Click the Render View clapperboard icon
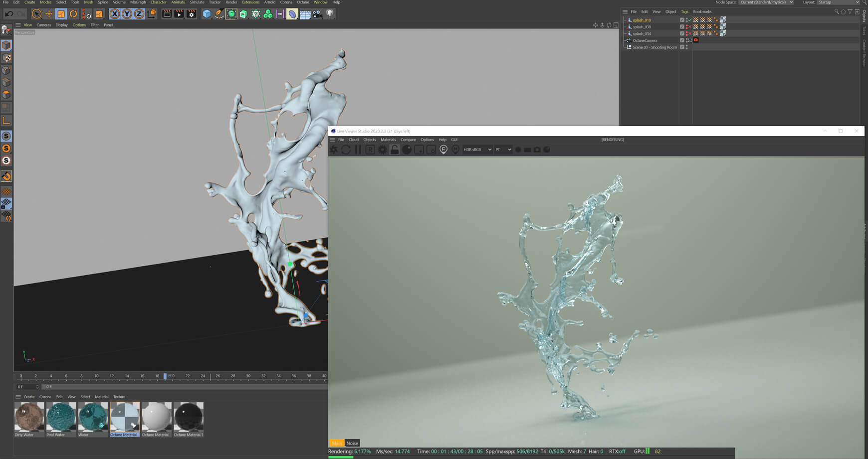Image resolution: width=868 pixels, height=459 pixels. click(167, 14)
